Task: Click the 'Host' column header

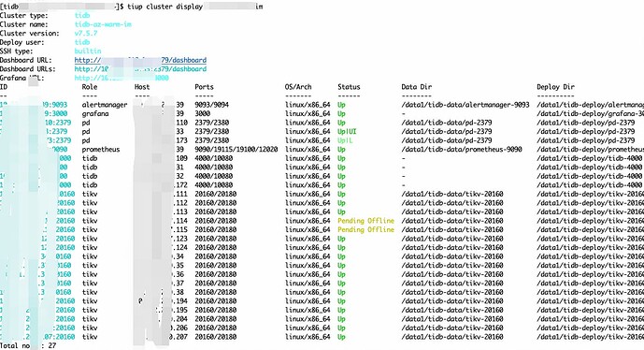Action: (x=142, y=87)
